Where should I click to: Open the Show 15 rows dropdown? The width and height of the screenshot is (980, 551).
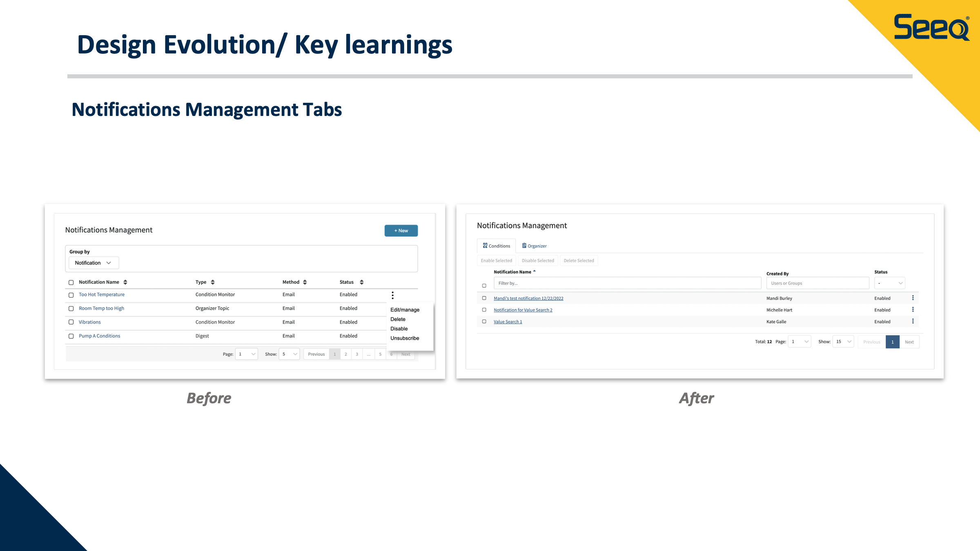coord(843,342)
